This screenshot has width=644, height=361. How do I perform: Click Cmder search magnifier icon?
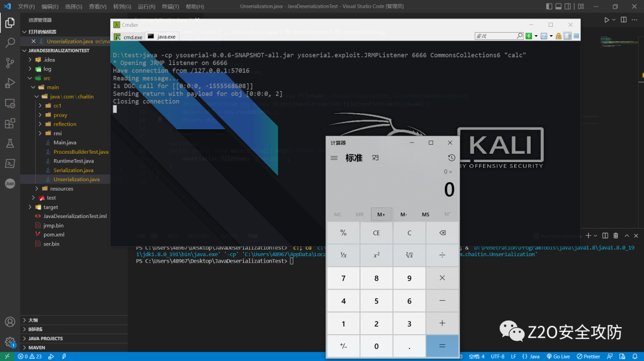click(519, 36)
